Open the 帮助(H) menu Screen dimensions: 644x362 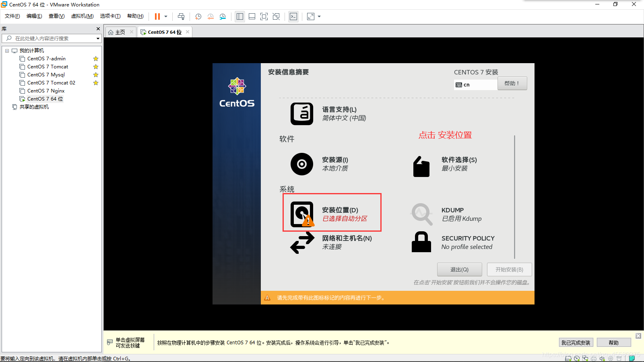click(135, 16)
